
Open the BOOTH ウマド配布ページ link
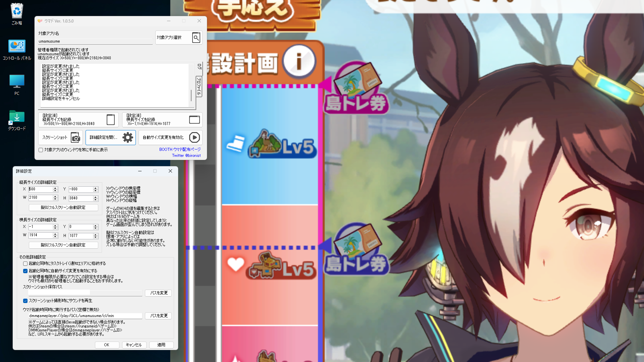pyautogui.click(x=180, y=149)
